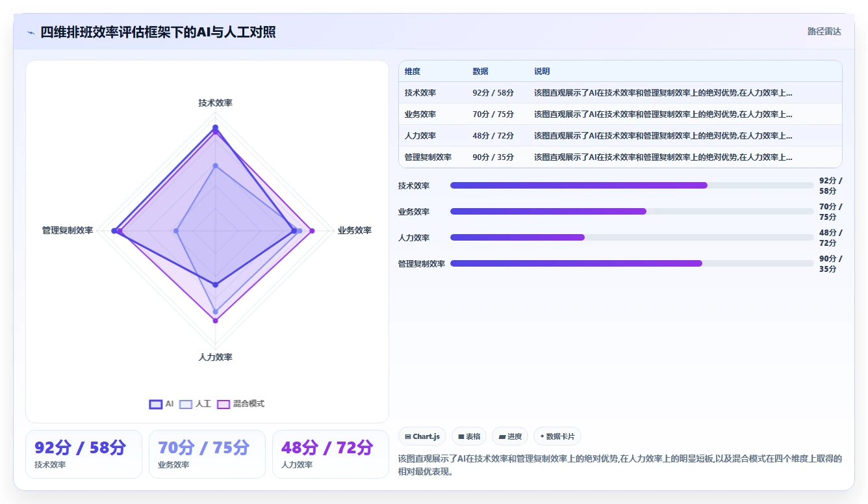The image size is (868, 504).
Task: Open the 48分 / 72分 人力效率 data card
Action: [331, 454]
